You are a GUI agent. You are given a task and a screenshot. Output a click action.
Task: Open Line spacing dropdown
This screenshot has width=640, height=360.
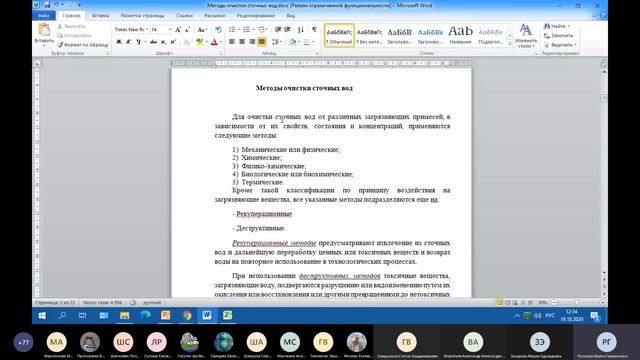coord(276,42)
